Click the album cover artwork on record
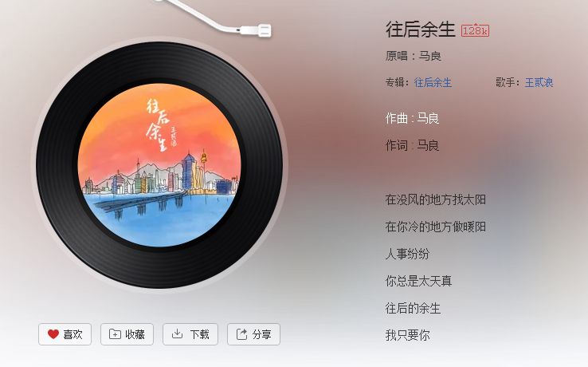This screenshot has height=367, width=588. pyautogui.click(x=159, y=165)
